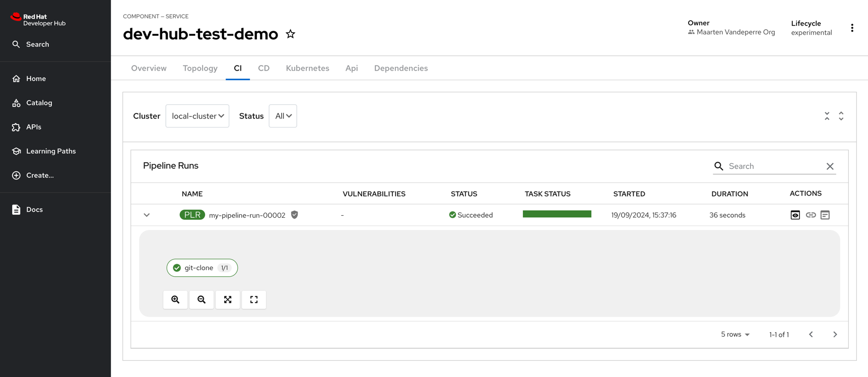Click the green task status bar

557,214
